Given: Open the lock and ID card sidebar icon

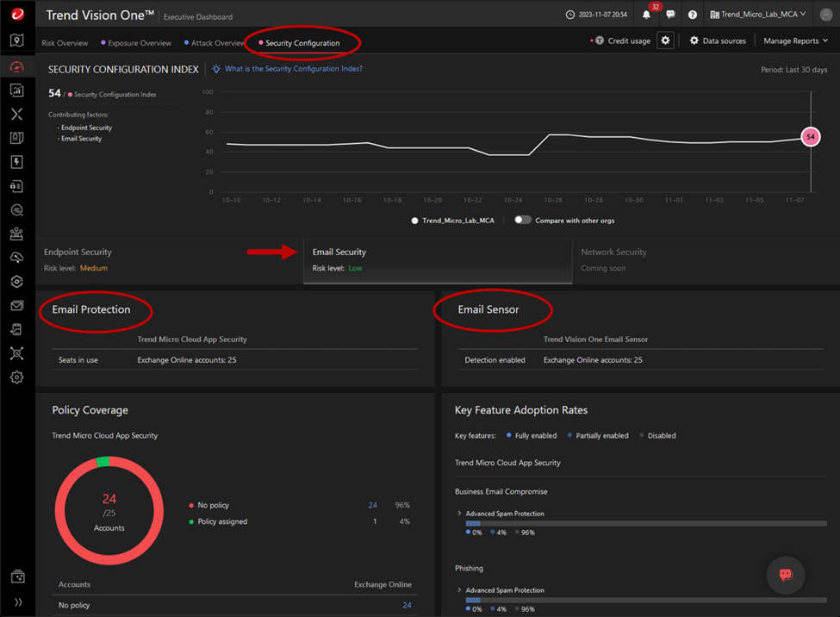Looking at the screenshot, I should pos(17,186).
